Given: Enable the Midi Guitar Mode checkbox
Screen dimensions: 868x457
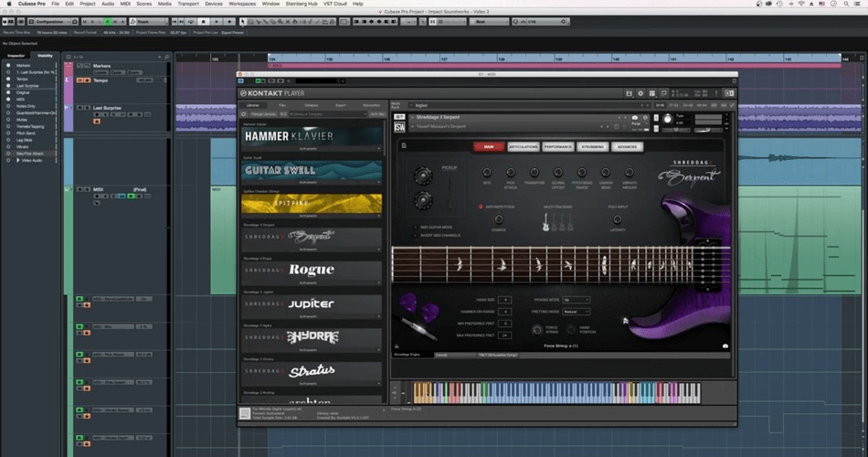Looking at the screenshot, I should click(415, 226).
